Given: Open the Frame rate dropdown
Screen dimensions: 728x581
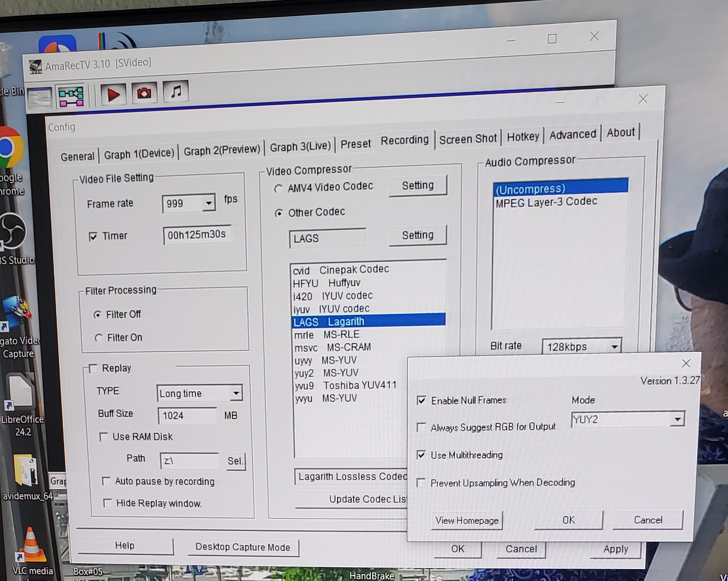Looking at the screenshot, I should point(209,203).
